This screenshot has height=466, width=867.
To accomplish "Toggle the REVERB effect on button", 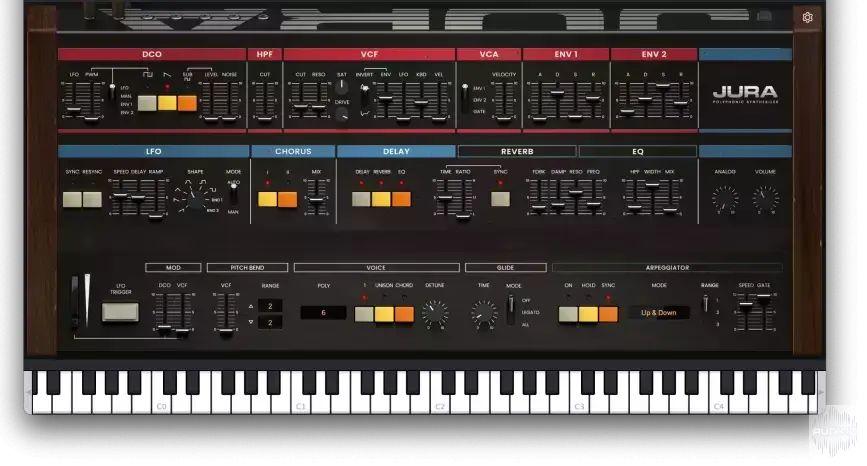I will tap(381, 199).
